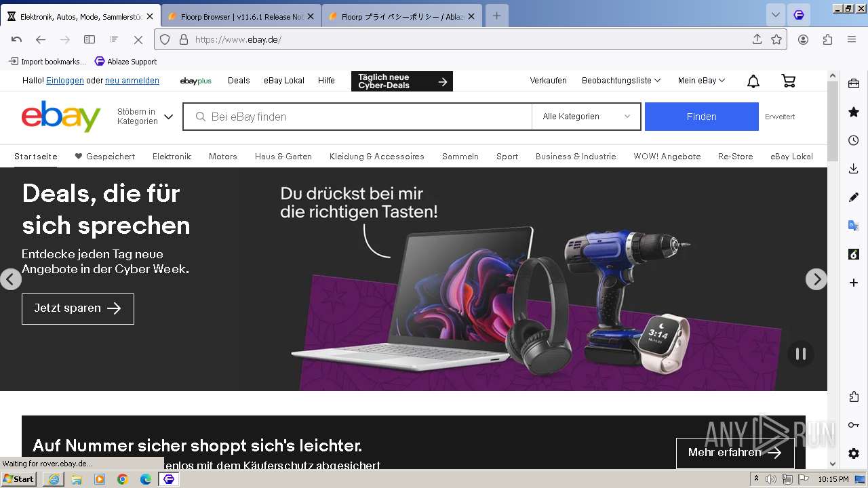Open the hamburger application menu

852,39
